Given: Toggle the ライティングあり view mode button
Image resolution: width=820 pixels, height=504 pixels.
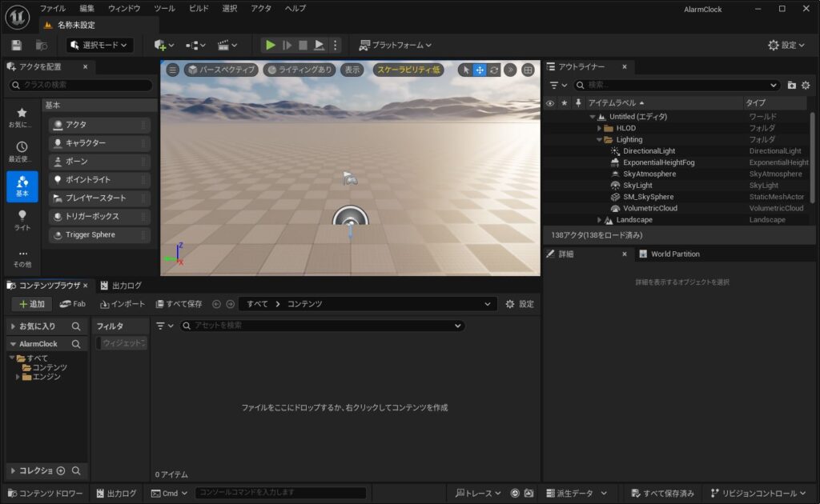Looking at the screenshot, I should coord(300,70).
